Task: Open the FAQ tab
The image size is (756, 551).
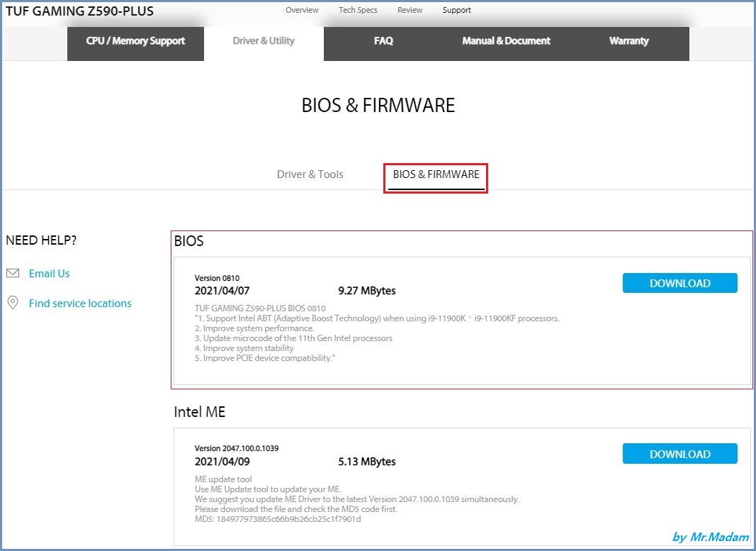Action: click(383, 43)
